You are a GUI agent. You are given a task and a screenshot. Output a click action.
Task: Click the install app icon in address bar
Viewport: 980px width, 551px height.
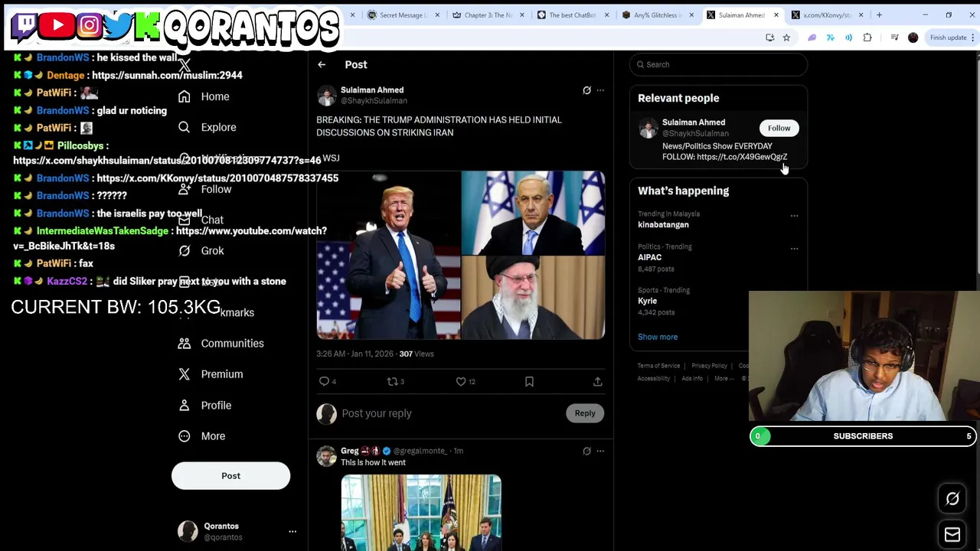pyautogui.click(x=769, y=37)
